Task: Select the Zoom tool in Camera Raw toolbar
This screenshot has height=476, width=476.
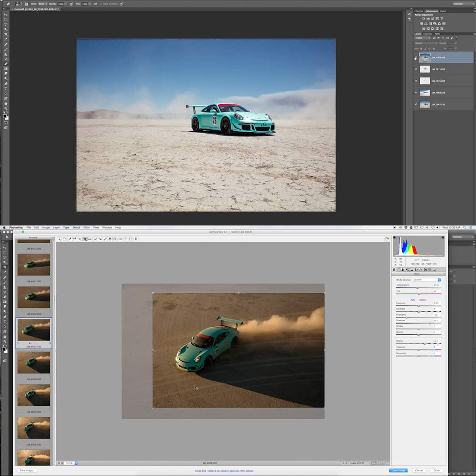Action: pyautogui.click(x=59, y=239)
